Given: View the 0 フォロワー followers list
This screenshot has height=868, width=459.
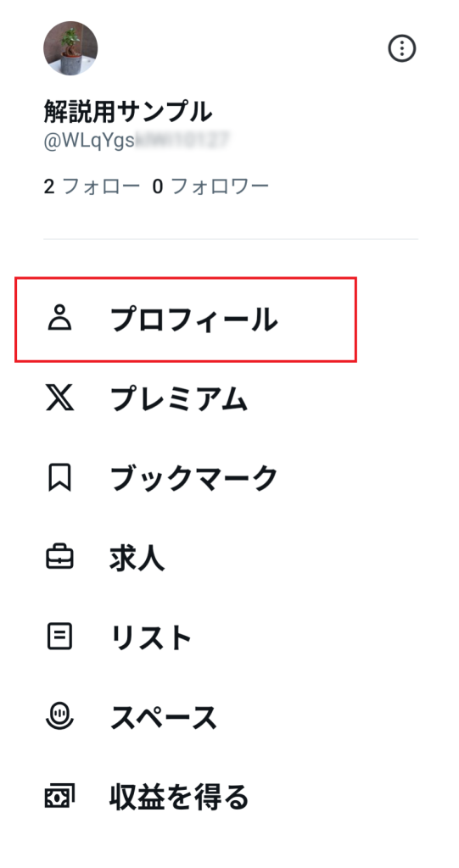Looking at the screenshot, I should point(210,186).
